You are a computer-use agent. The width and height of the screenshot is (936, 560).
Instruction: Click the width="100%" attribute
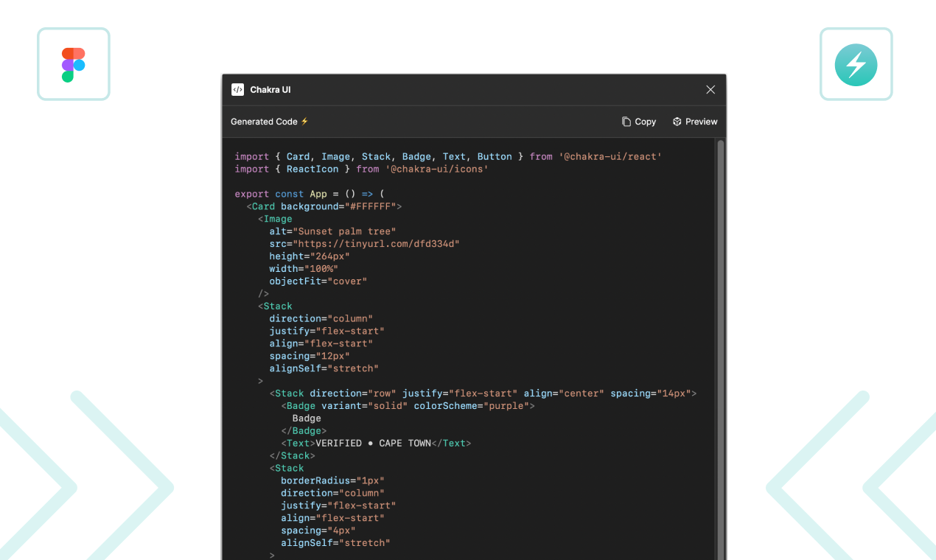(304, 269)
